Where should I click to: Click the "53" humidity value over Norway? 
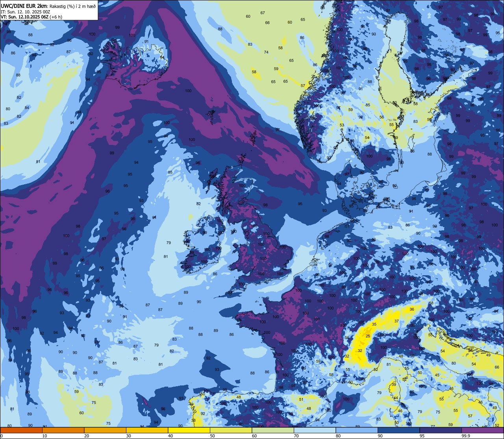pyautogui.click(x=342, y=125)
